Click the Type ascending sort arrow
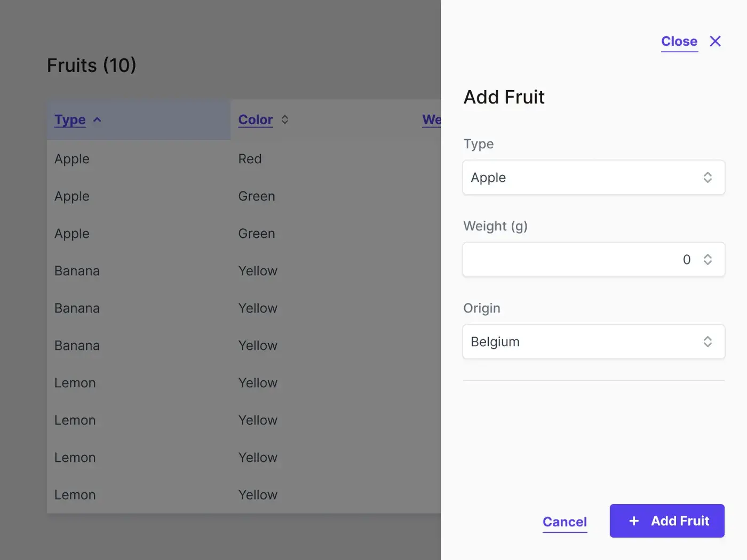The image size is (747, 560). point(97,119)
